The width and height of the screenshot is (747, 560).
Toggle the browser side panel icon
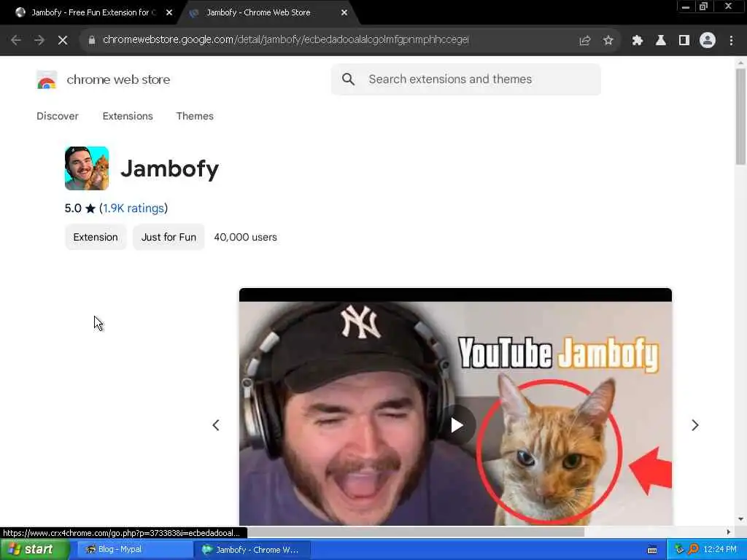tap(684, 41)
